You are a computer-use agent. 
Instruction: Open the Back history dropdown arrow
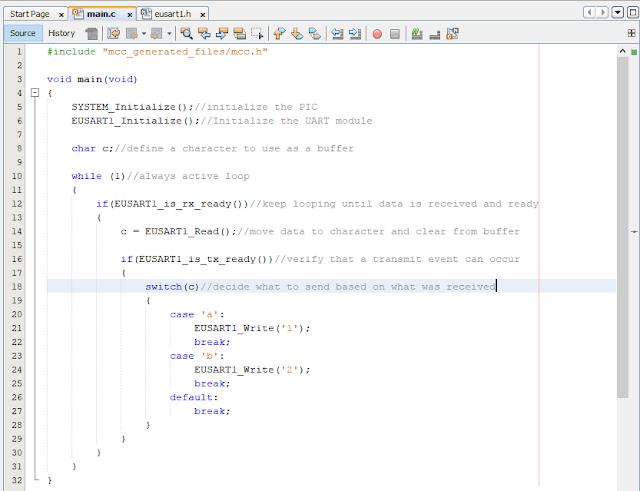tap(144, 33)
